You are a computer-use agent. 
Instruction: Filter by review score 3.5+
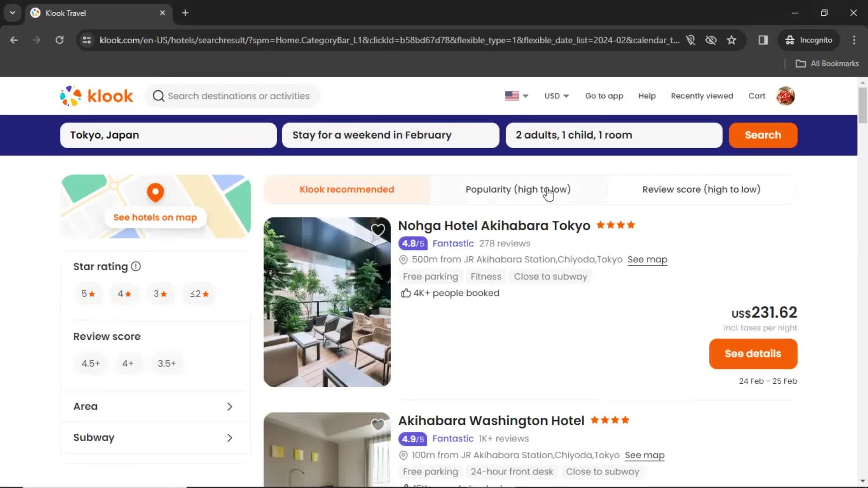(x=167, y=363)
